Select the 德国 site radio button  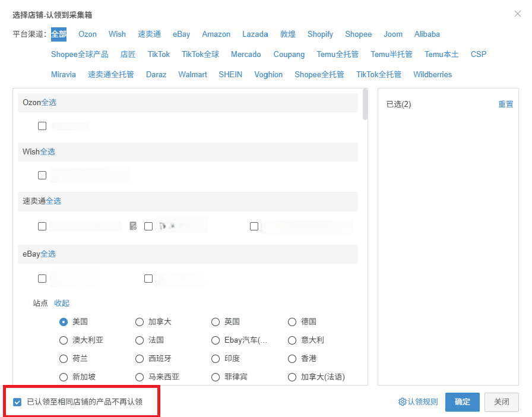(x=292, y=321)
